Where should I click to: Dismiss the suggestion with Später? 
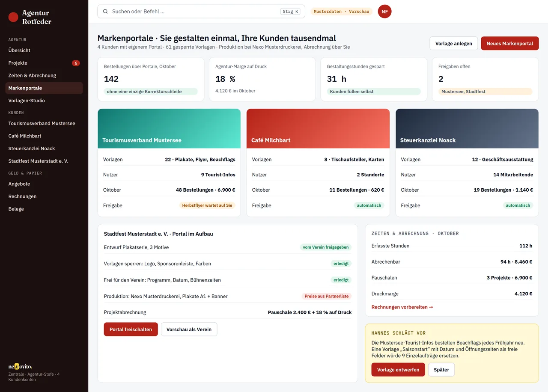441,370
